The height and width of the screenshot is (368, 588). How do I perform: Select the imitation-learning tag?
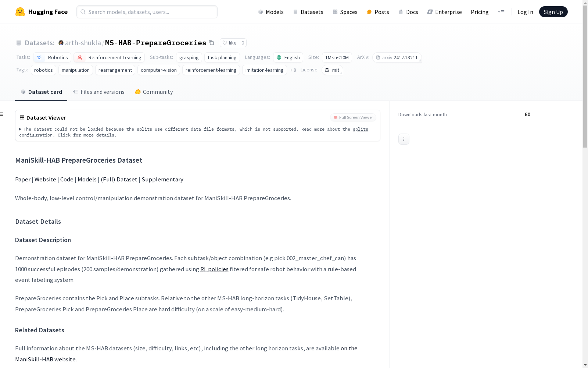pyautogui.click(x=265, y=70)
